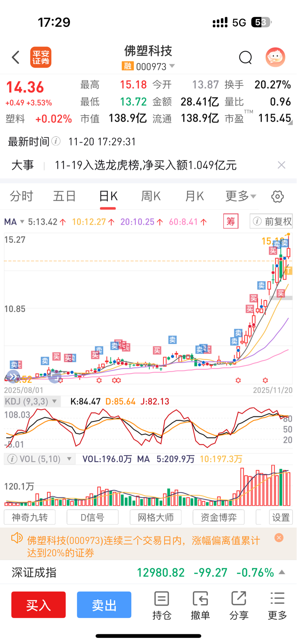Image resolution: width=297 pixels, height=644 pixels.
Task: Open chart settings gear icon
Action: coord(277,196)
